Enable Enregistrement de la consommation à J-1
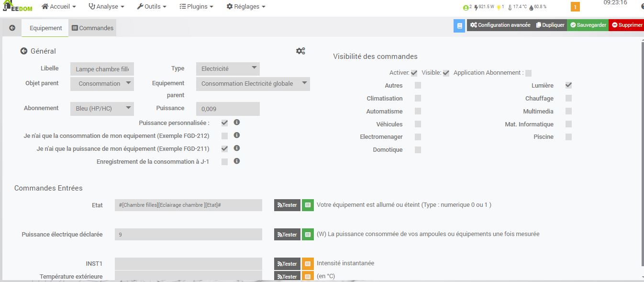 point(224,162)
